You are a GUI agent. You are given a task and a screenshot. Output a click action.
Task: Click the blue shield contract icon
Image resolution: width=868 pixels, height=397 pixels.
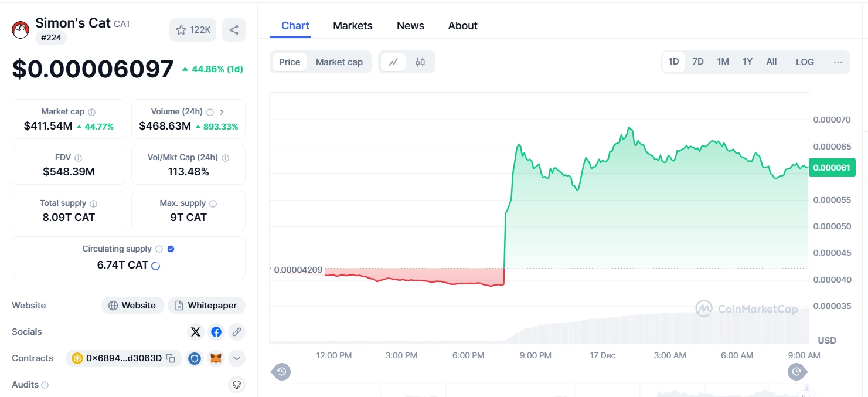195,358
